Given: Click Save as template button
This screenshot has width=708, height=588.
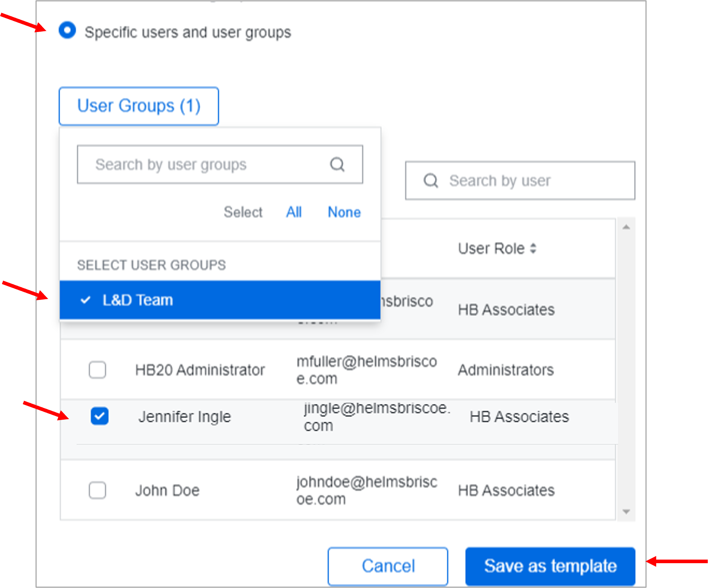Looking at the screenshot, I should (x=550, y=566).
